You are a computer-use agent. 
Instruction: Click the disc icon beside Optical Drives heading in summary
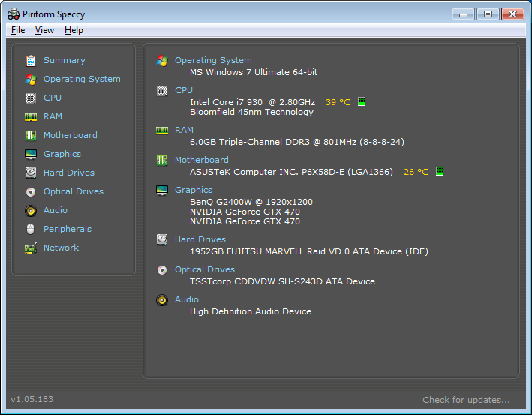pos(162,270)
